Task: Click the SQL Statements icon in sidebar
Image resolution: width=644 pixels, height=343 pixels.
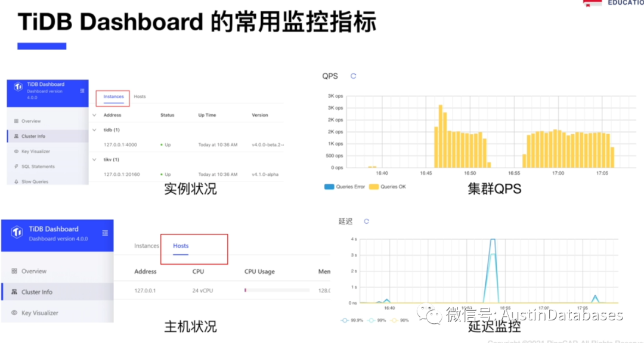Action: click(x=17, y=166)
